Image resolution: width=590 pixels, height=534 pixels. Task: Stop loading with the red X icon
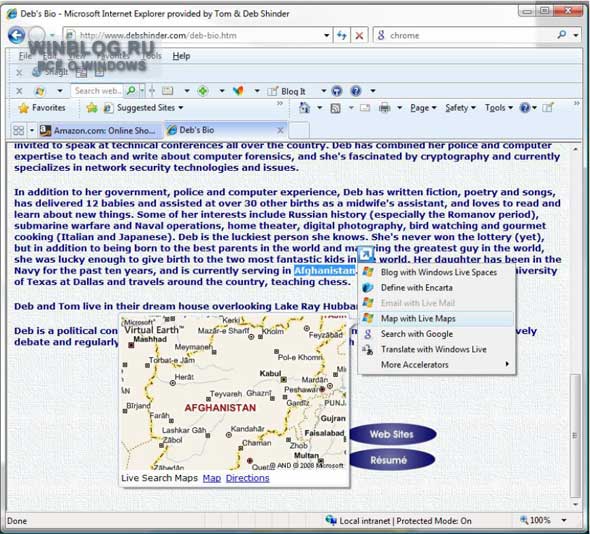pyautogui.click(x=359, y=36)
